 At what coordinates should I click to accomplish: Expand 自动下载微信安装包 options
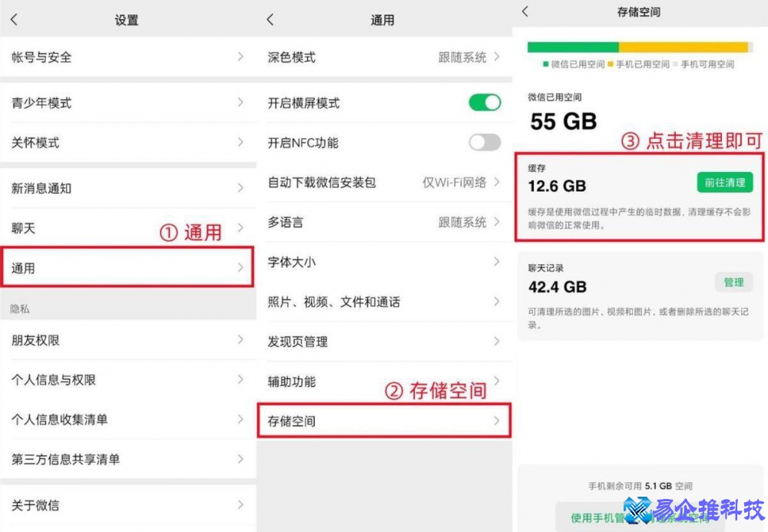pos(384,182)
